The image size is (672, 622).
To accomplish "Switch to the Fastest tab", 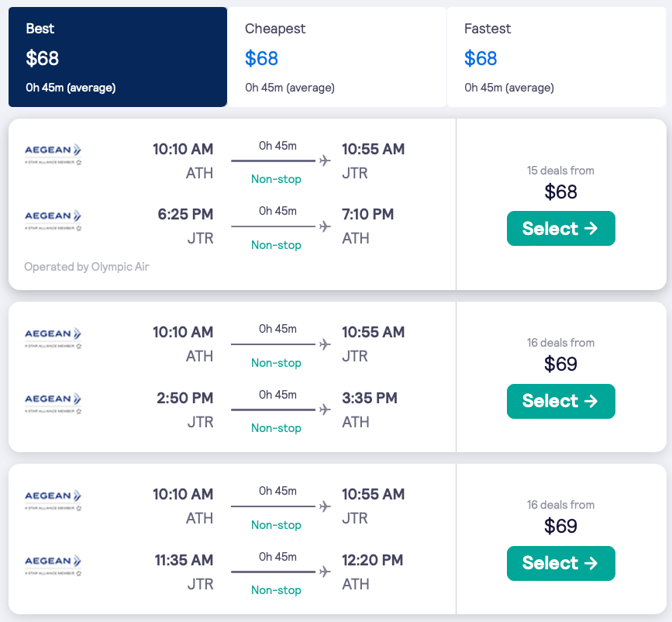I will [556, 57].
